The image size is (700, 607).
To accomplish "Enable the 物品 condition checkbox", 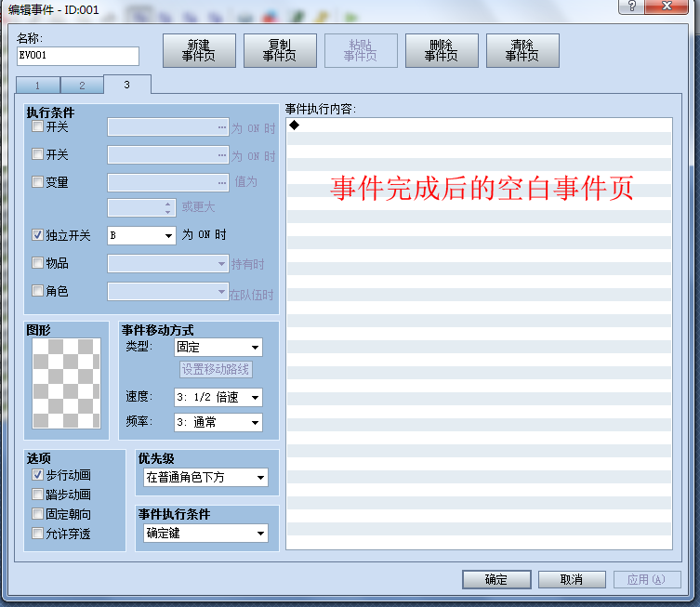I will [x=37, y=262].
